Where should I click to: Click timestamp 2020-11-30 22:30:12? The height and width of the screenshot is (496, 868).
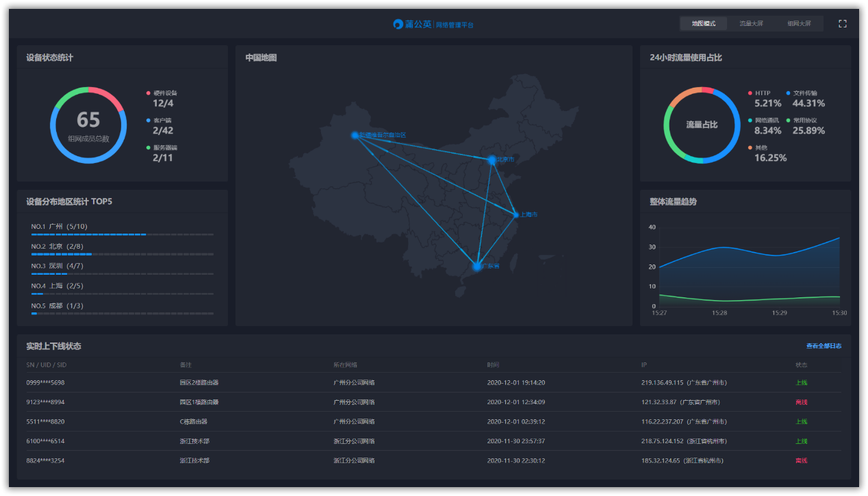pos(516,460)
